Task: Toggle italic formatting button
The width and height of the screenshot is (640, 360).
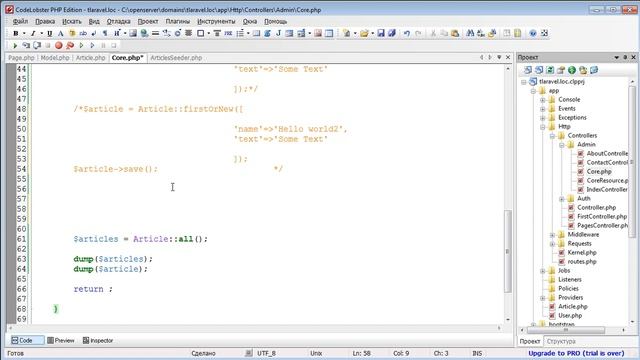Action: pos(33,33)
